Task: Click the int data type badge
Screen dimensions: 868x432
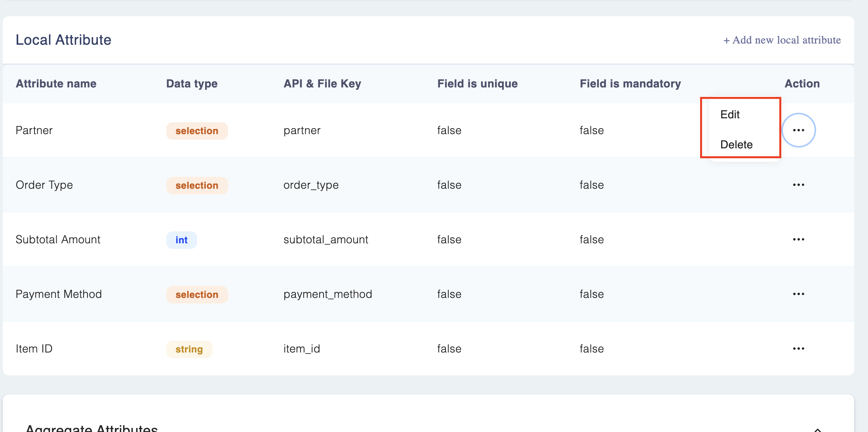Action: [181, 240]
